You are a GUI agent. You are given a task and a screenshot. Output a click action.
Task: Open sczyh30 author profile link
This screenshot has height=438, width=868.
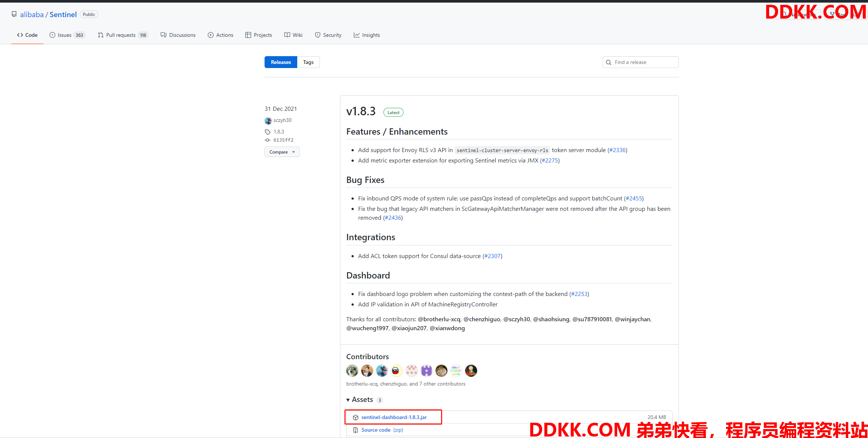pos(282,120)
